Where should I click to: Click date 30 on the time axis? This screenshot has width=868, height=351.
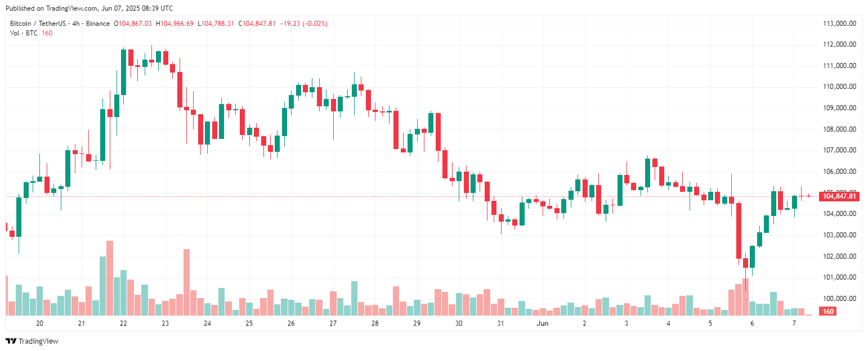tap(459, 323)
